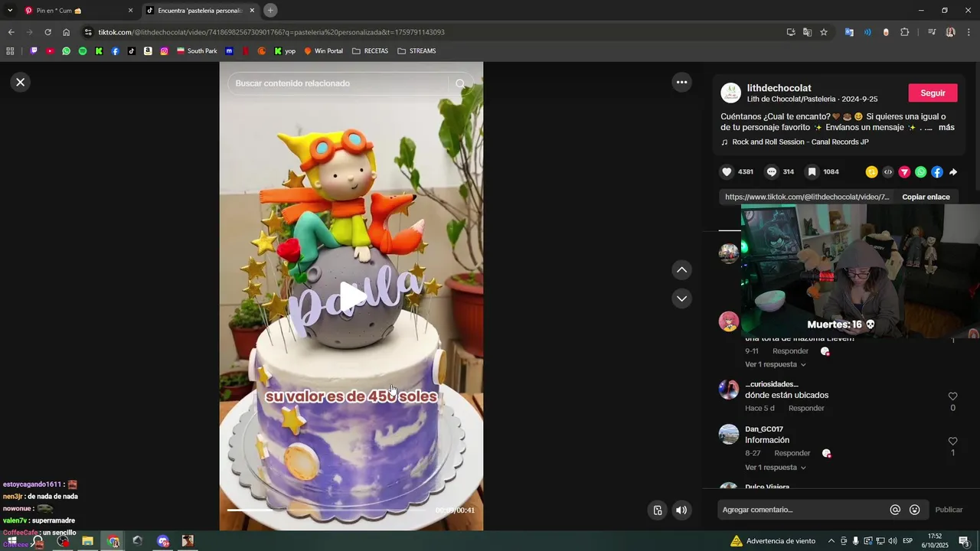Send to friends with pink paper-plane icon
This screenshot has width=980, height=551.
coord(904,172)
